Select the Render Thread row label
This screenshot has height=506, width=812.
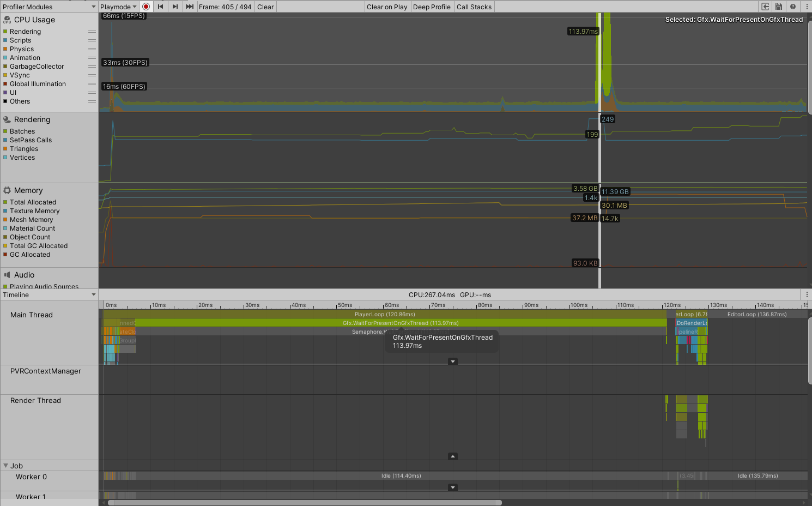35,400
